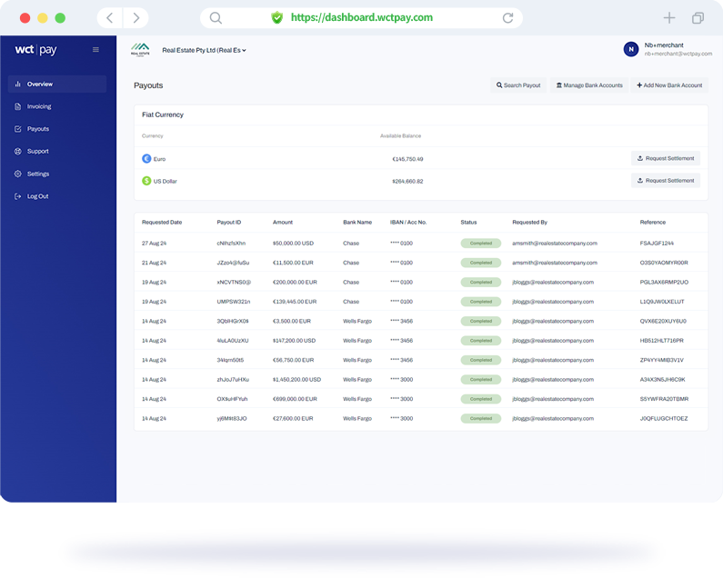
Task: Click reference S5YWFRA20TBMR
Action: (x=664, y=399)
